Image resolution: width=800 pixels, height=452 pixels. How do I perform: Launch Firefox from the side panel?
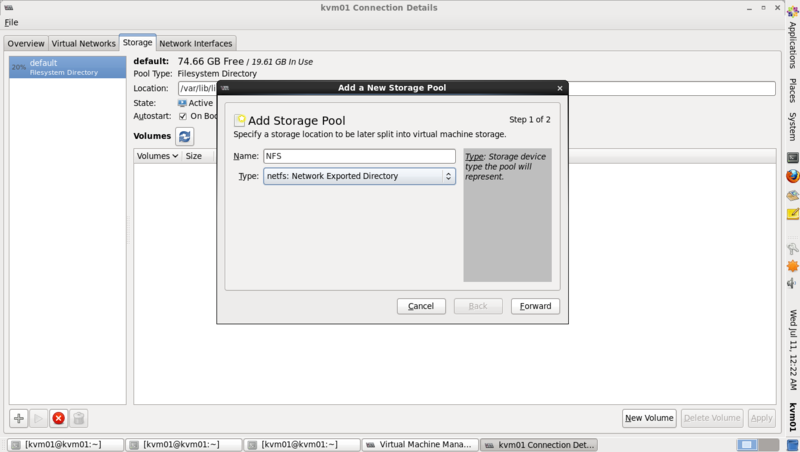point(792,176)
